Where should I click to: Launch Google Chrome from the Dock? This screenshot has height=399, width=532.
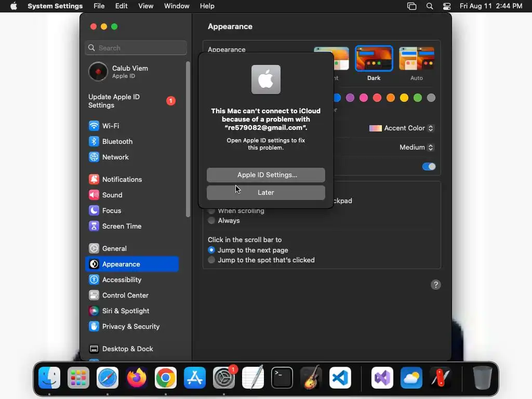(166, 378)
